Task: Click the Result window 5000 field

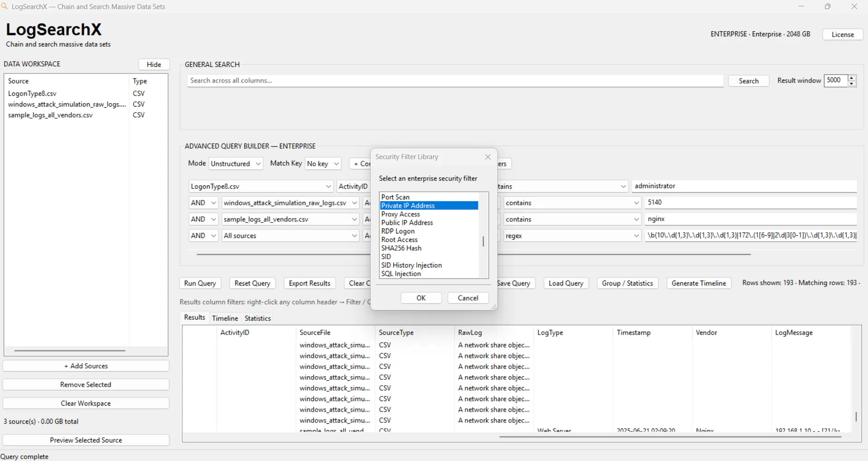Action: pyautogui.click(x=836, y=80)
